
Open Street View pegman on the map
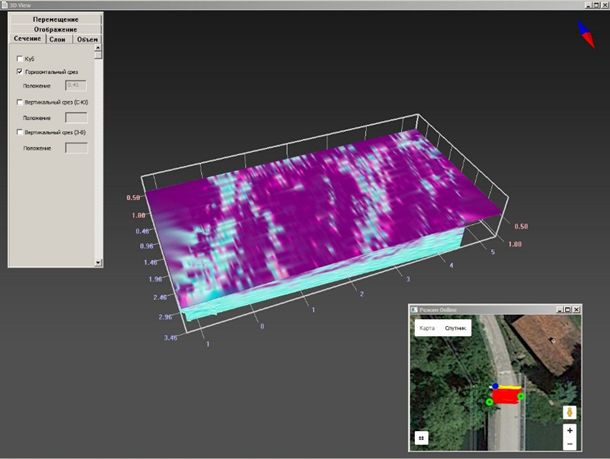(569, 412)
